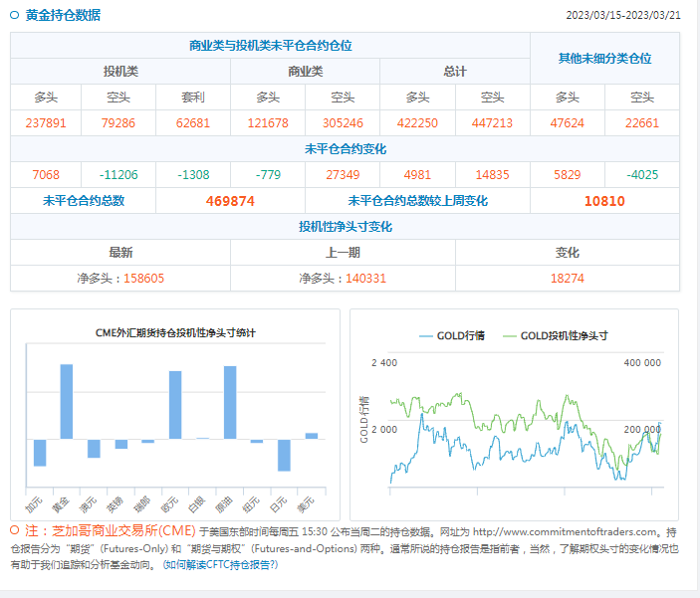Toggle the GOLD投机性净头寸 green legend item

pyautogui.click(x=557, y=335)
